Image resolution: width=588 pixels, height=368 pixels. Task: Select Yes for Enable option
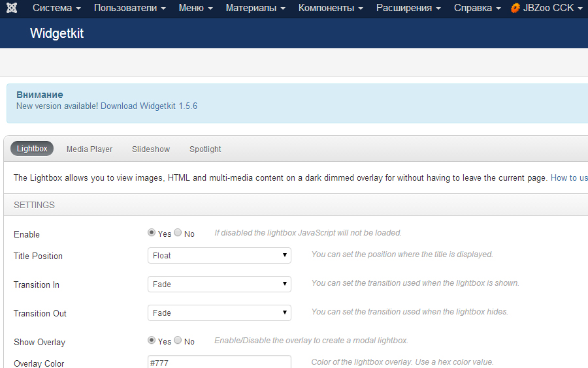[x=152, y=233]
